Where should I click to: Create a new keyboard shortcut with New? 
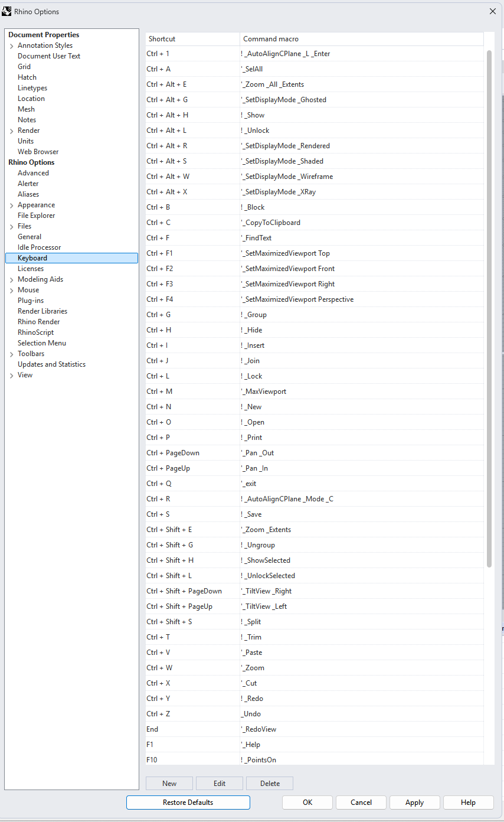click(169, 783)
